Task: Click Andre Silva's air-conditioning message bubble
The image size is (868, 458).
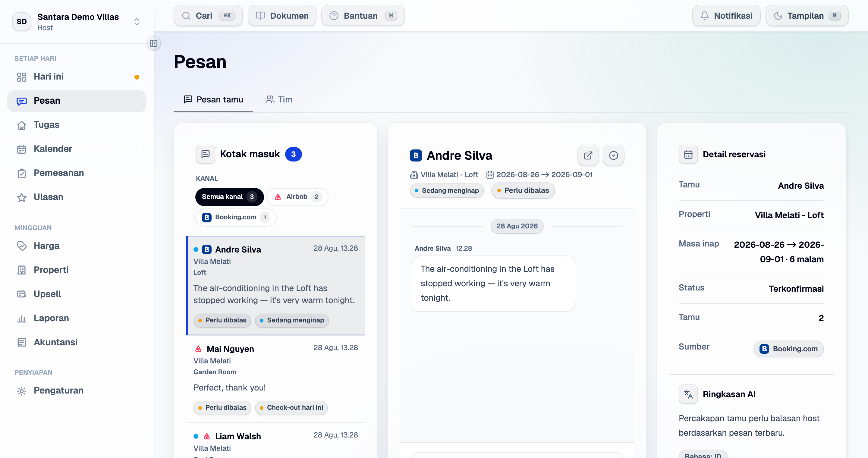Action: point(494,283)
